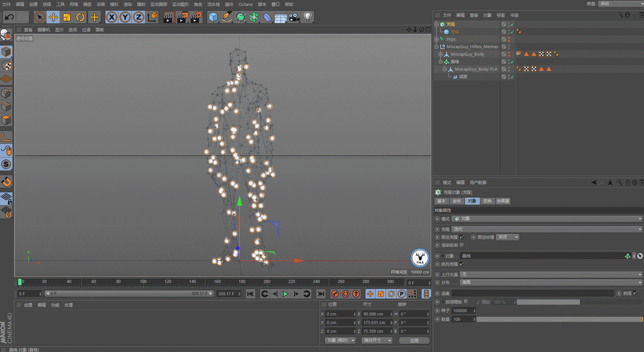Open the 上行矢量 dropdown
The image size is (644, 352).
pos(552,275)
